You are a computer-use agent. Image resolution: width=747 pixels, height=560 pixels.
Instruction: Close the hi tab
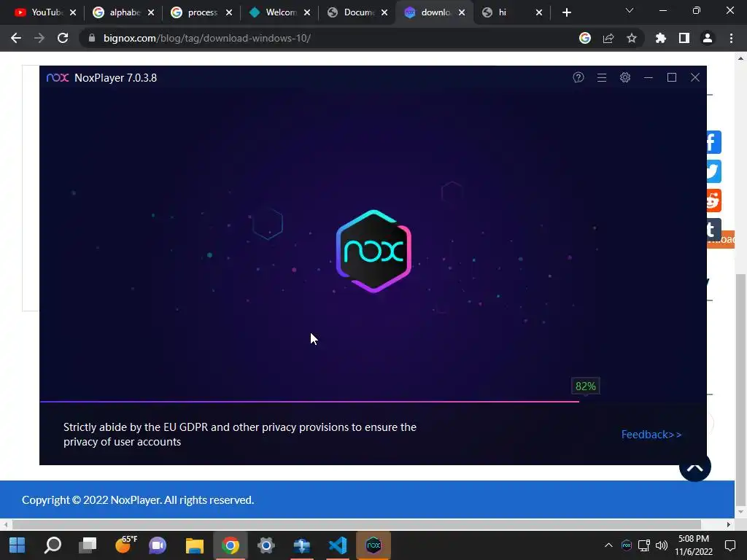(539, 12)
